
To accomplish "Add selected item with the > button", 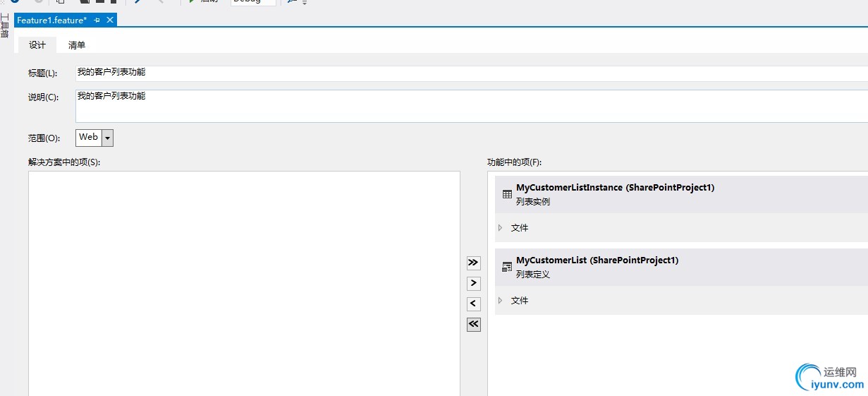I will pos(473,283).
